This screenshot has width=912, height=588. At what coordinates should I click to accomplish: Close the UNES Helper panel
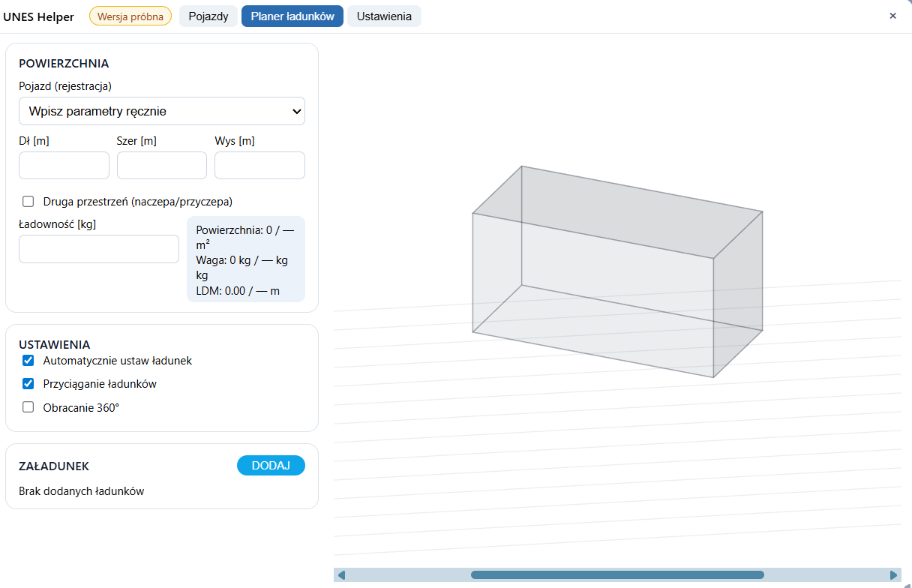coord(892,16)
